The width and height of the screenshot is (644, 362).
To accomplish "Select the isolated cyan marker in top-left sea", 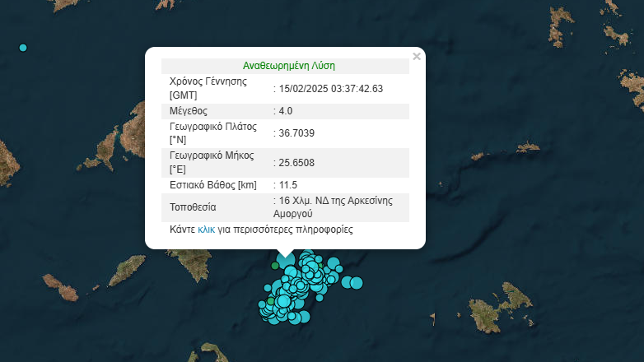I will coord(23,48).
